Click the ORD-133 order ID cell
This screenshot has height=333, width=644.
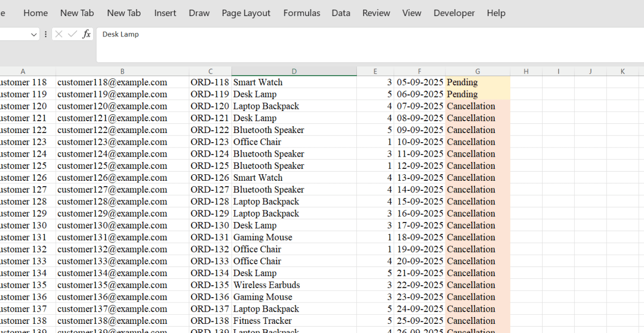pyautogui.click(x=210, y=261)
